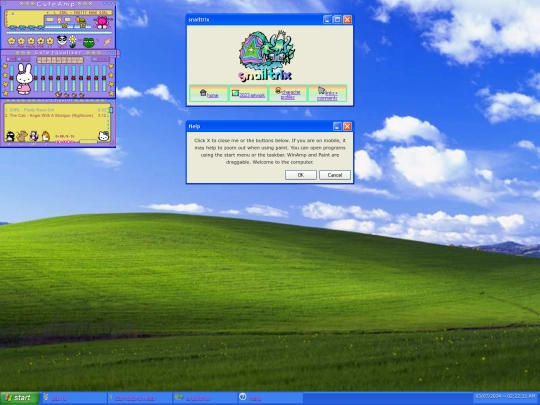540x405 pixels.
Task: Switch to snailtrix taskbar item
Action: [x=205, y=398]
